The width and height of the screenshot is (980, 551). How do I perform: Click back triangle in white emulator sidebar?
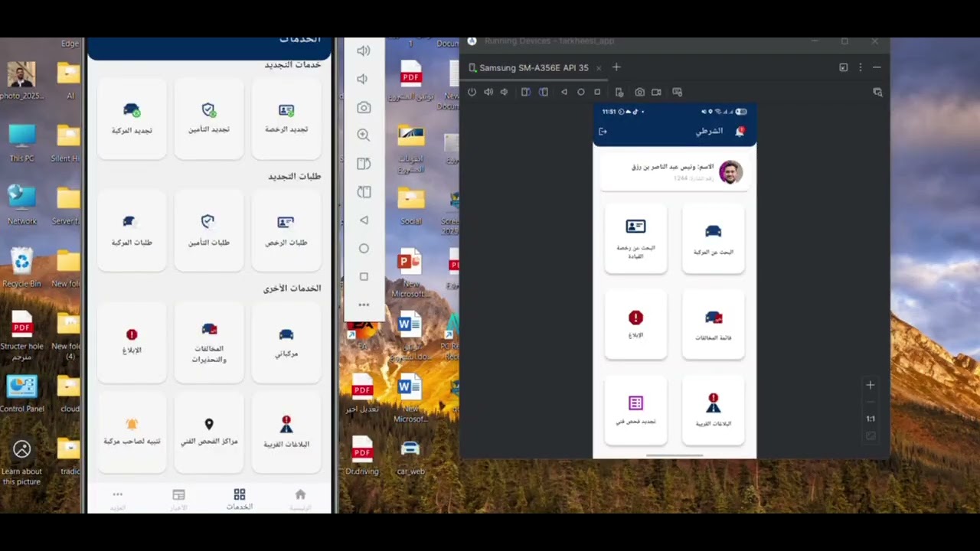pos(364,220)
